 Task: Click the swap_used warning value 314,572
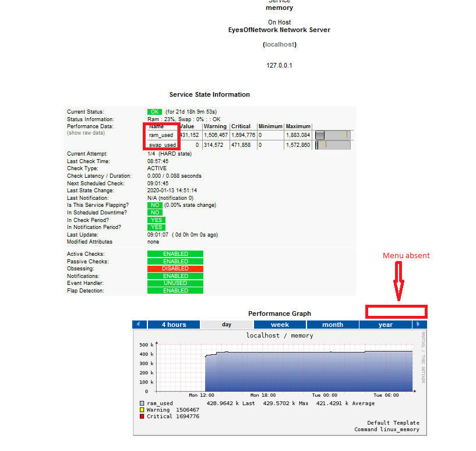[213, 145]
